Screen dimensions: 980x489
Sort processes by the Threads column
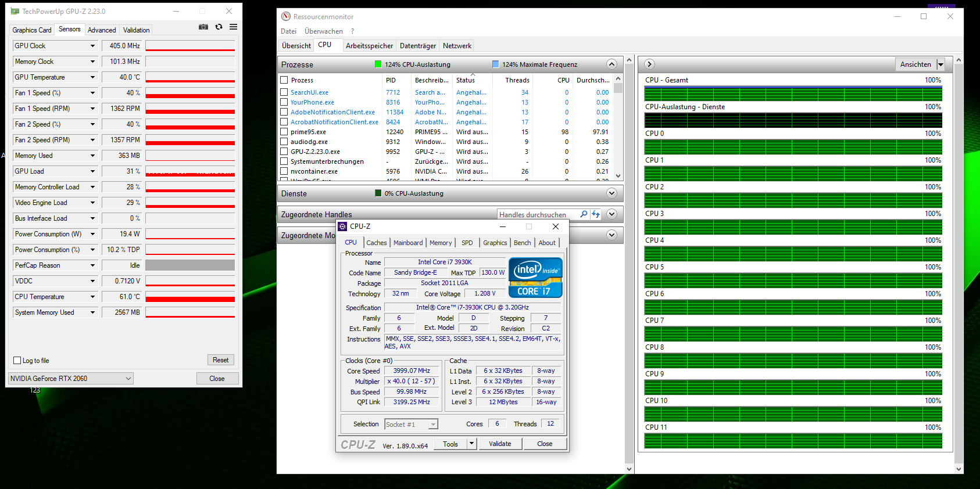(517, 80)
